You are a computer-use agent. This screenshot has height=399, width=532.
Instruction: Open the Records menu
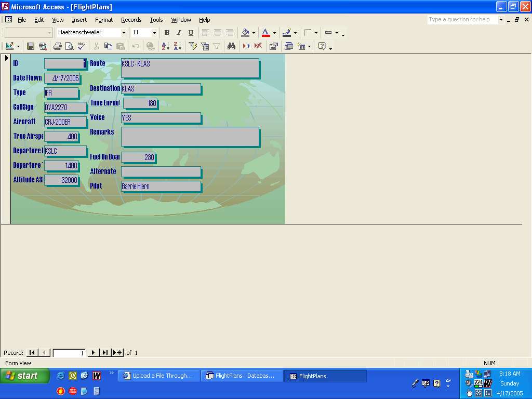pos(131,20)
